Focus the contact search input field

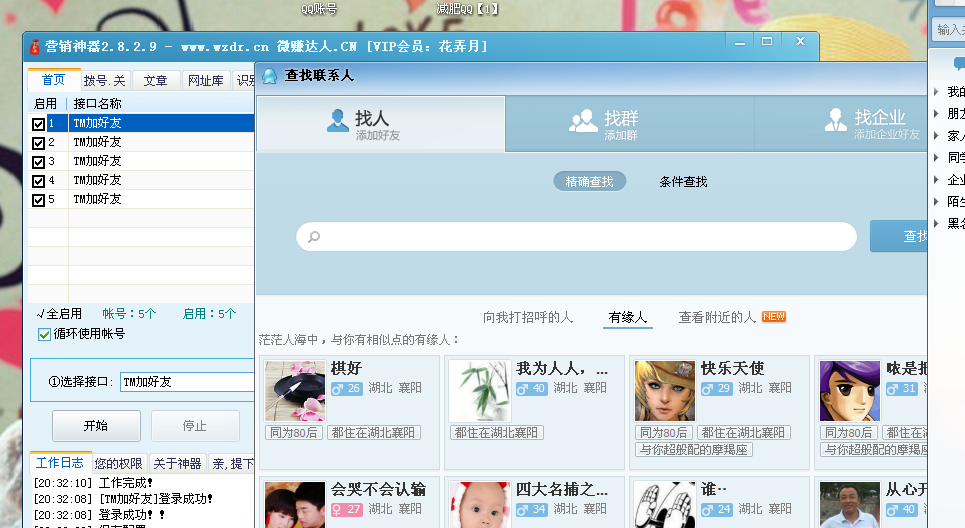[576, 237]
